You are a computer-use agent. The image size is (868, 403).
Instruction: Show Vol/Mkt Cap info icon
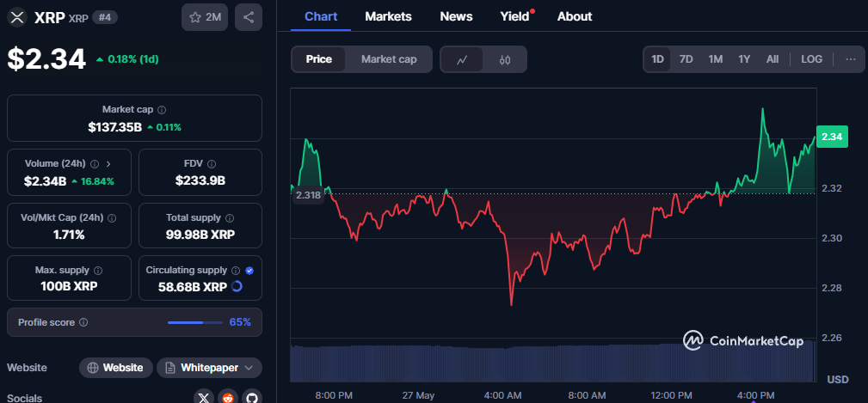tap(113, 217)
